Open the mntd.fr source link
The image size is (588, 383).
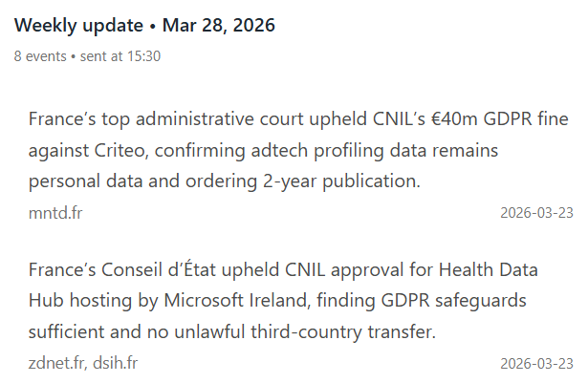click(x=55, y=212)
